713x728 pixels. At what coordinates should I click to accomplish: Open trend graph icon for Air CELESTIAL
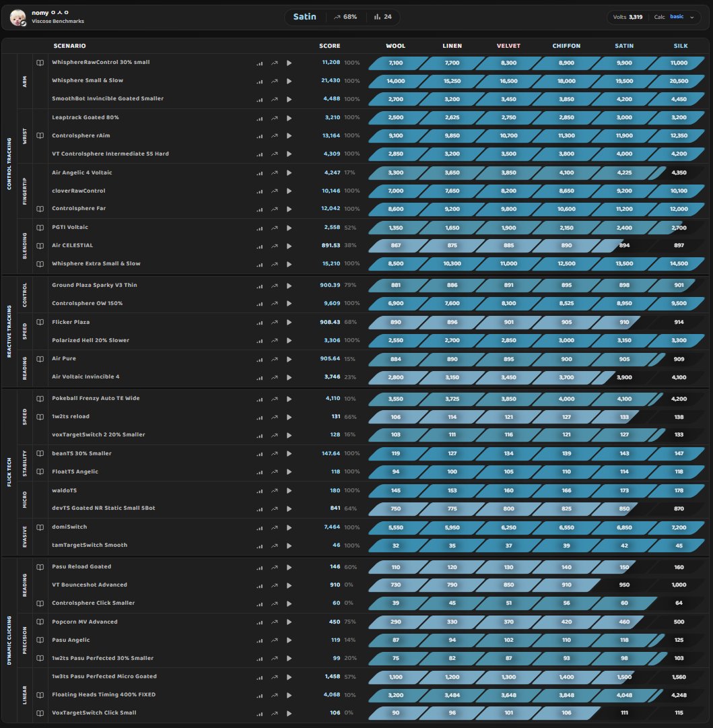pos(275,246)
